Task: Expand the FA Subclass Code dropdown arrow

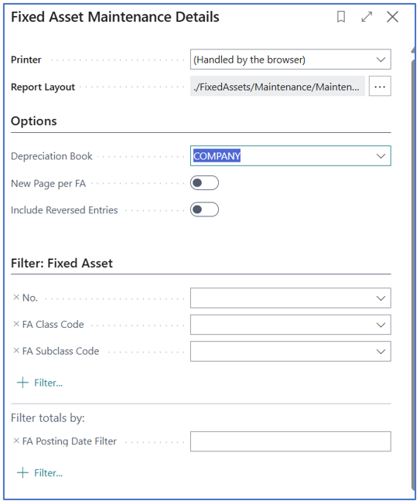Action: click(381, 352)
